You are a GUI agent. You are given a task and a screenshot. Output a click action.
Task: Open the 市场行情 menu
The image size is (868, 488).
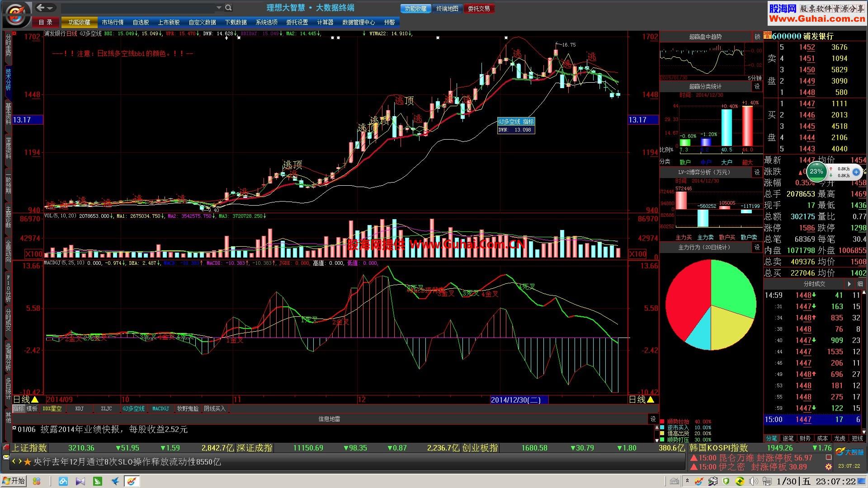(112, 22)
